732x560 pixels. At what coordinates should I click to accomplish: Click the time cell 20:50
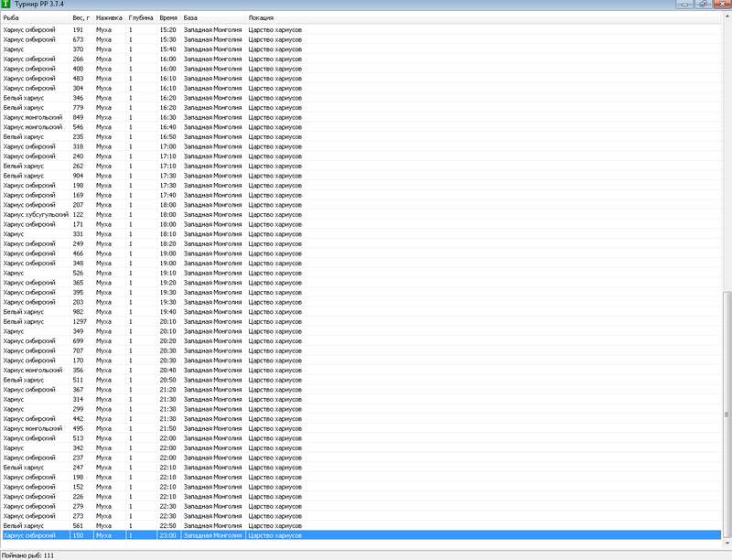click(167, 380)
